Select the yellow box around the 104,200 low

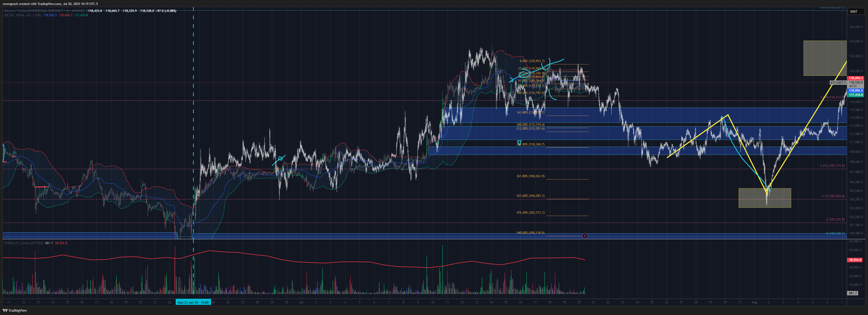pos(765,198)
